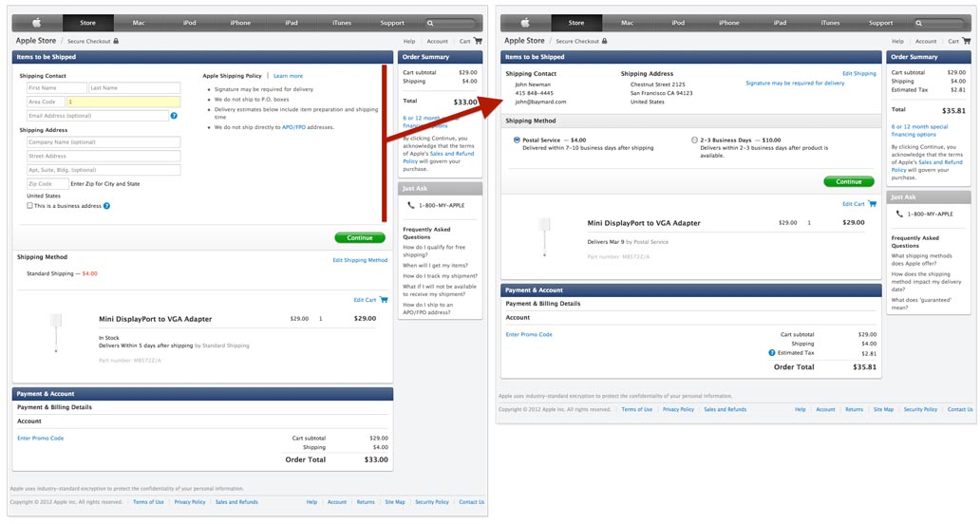980x524 pixels.
Task: Click the help icon next to business address
Action: 106,206
